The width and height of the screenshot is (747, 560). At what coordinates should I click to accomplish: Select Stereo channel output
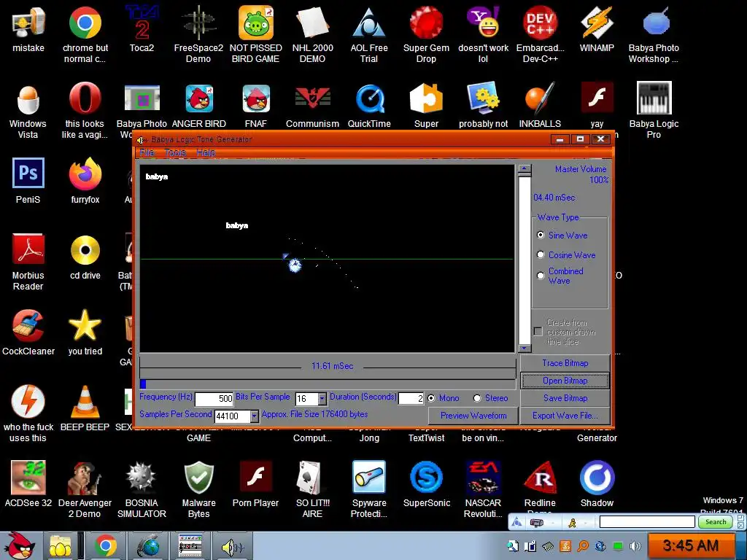pyautogui.click(x=477, y=398)
